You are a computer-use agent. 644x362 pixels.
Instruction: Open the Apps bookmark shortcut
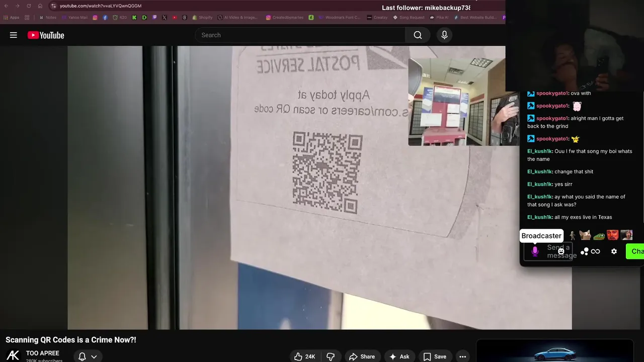click(11, 18)
